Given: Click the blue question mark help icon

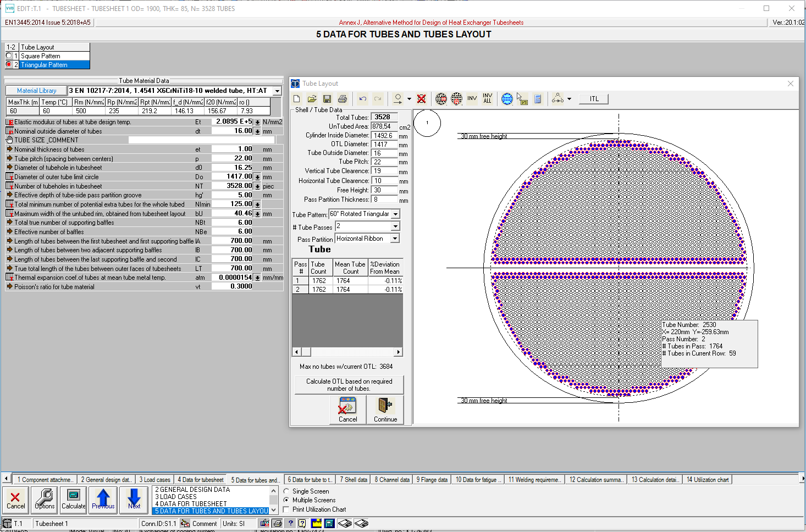Looking at the screenshot, I should click(x=291, y=523).
